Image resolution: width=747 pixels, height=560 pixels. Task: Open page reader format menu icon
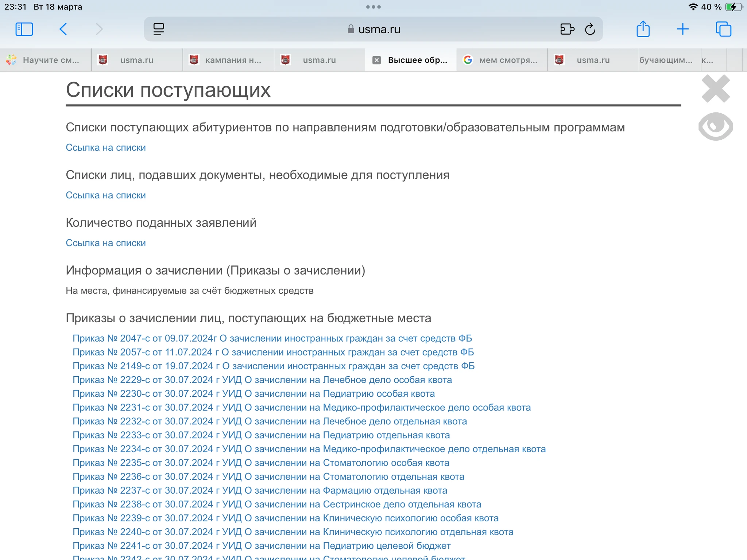159,29
